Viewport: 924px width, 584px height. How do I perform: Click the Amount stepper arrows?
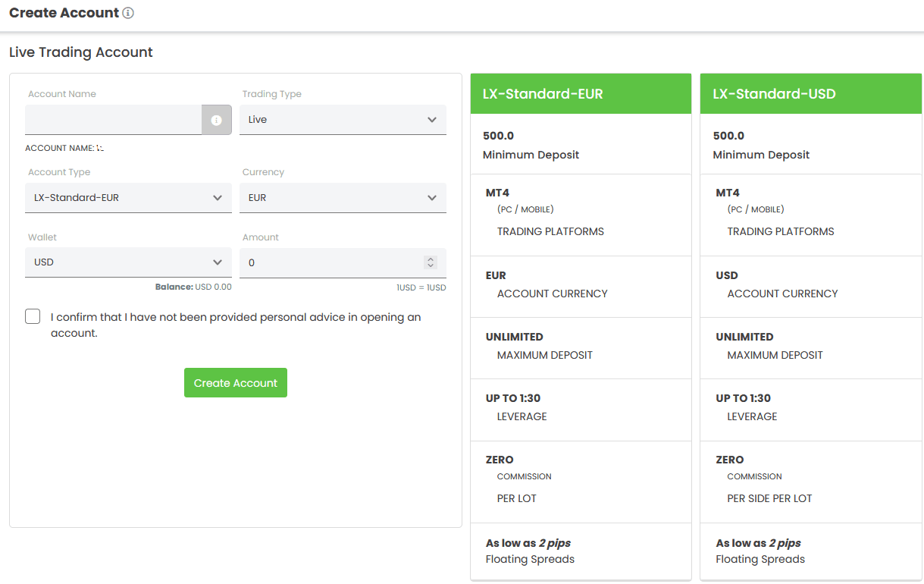click(x=431, y=262)
